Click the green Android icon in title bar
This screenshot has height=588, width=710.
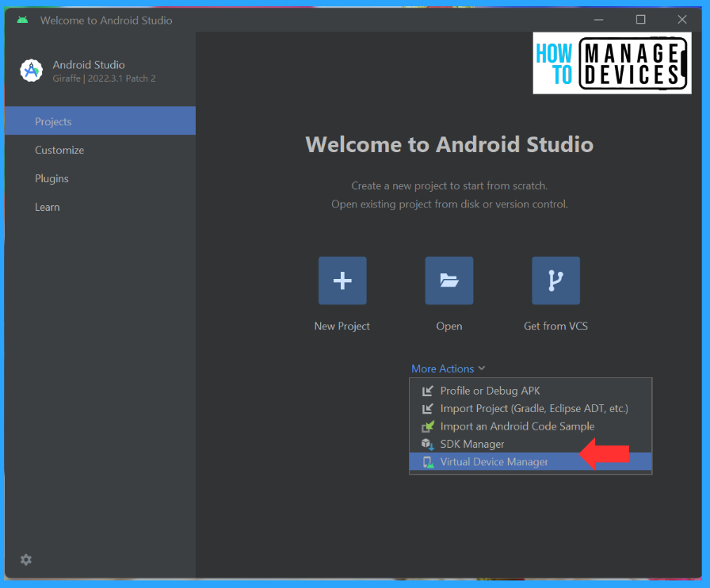point(22,20)
